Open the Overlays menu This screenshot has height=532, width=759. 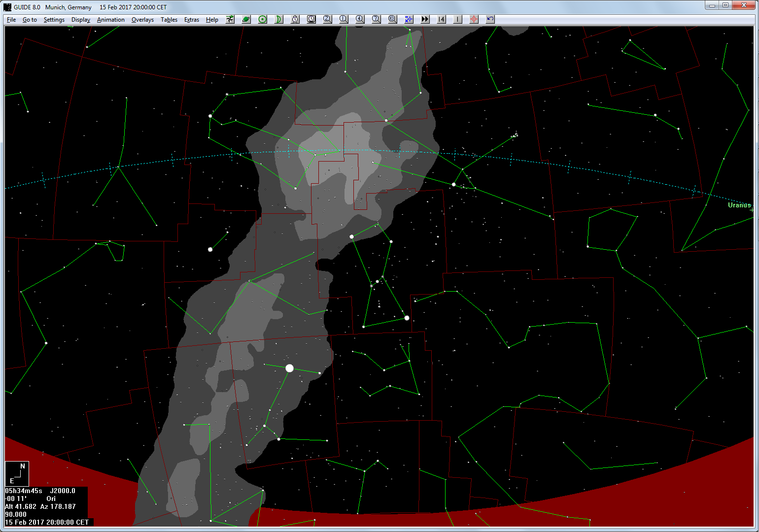[x=142, y=20]
